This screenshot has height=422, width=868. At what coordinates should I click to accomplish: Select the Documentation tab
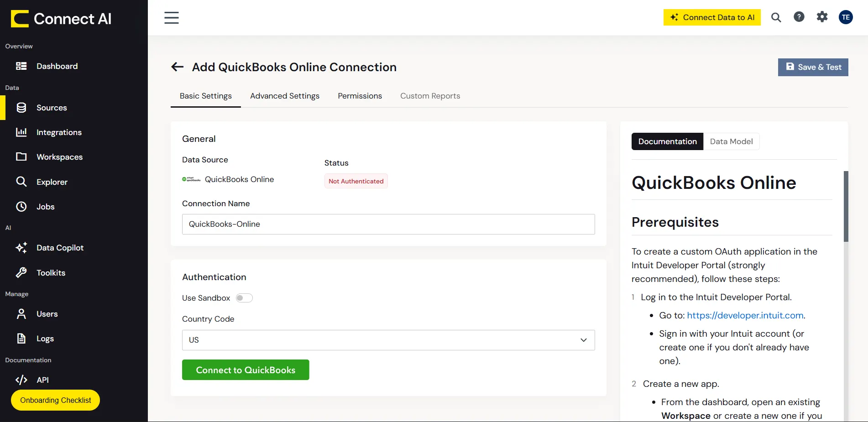(668, 141)
